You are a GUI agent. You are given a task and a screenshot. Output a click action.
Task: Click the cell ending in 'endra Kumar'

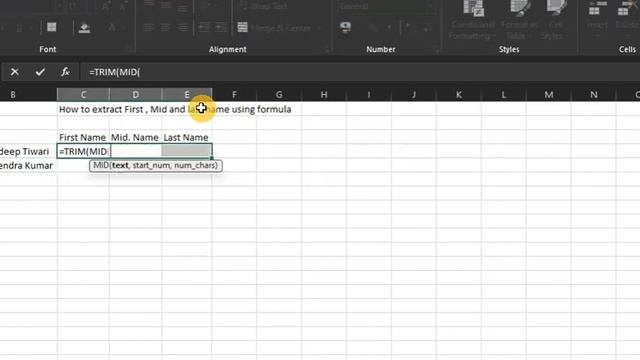28,166
